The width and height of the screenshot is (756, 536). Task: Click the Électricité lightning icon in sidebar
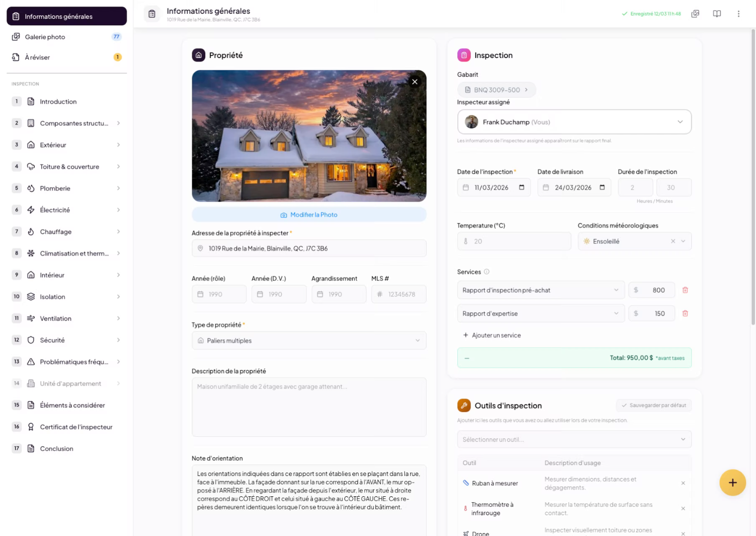tap(31, 210)
